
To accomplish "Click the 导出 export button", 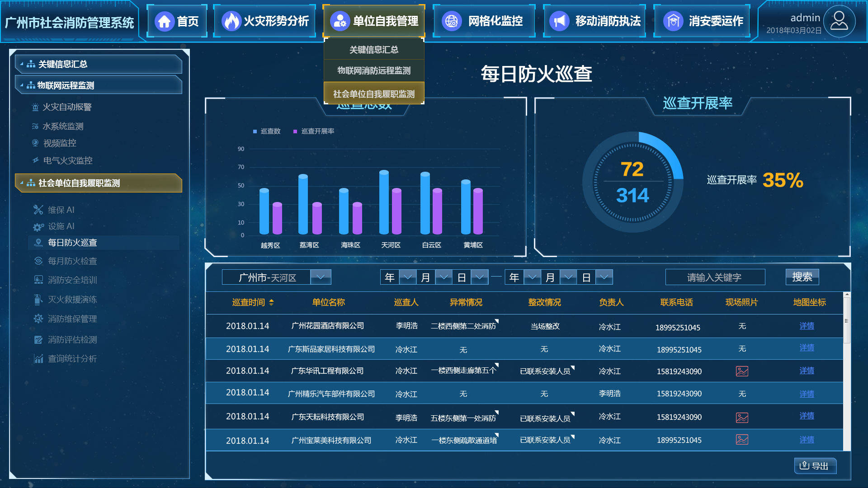I will point(815,466).
